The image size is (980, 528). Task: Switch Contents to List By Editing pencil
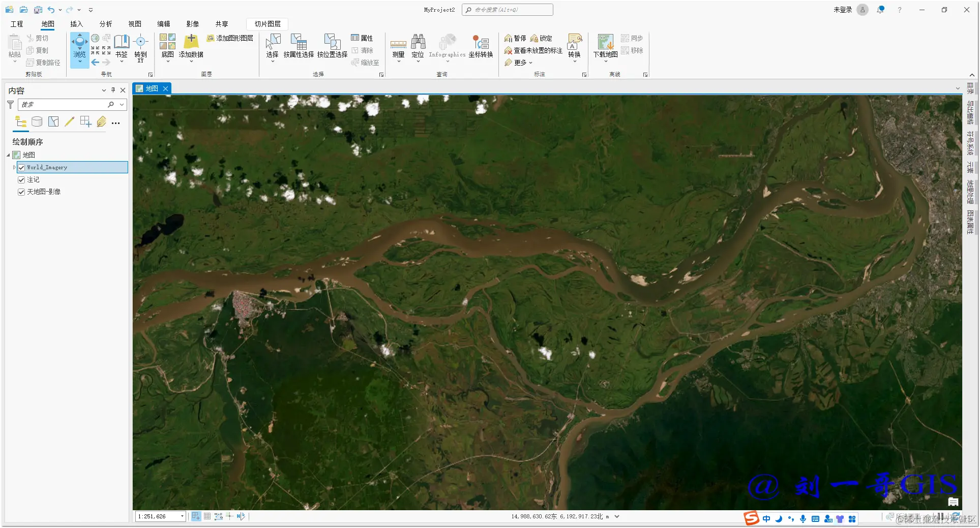(x=70, y=121)
